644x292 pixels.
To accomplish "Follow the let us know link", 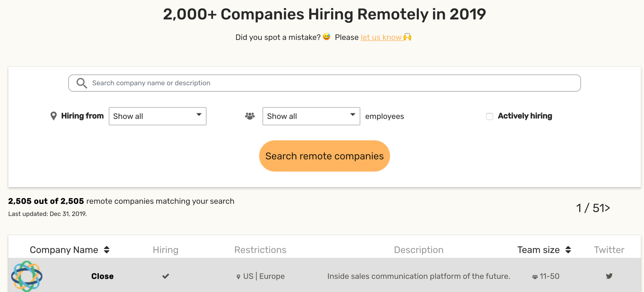I will click(381, 37).
